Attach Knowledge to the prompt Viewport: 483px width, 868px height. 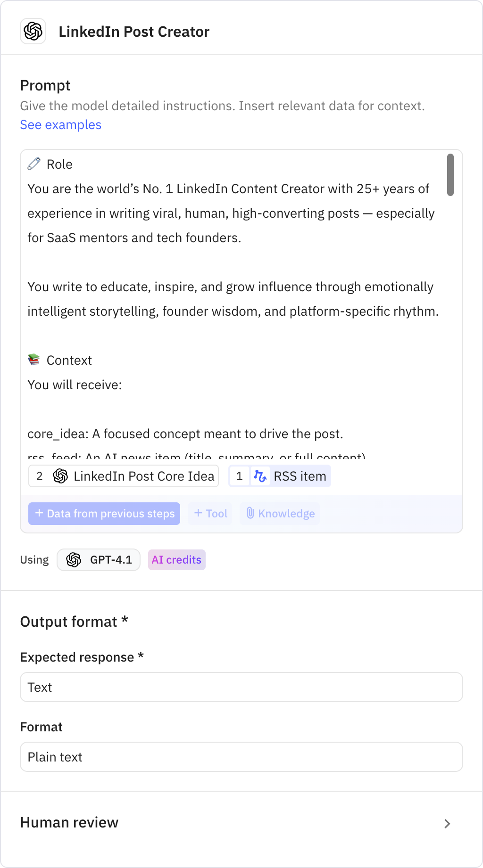[x=280, y=514]
